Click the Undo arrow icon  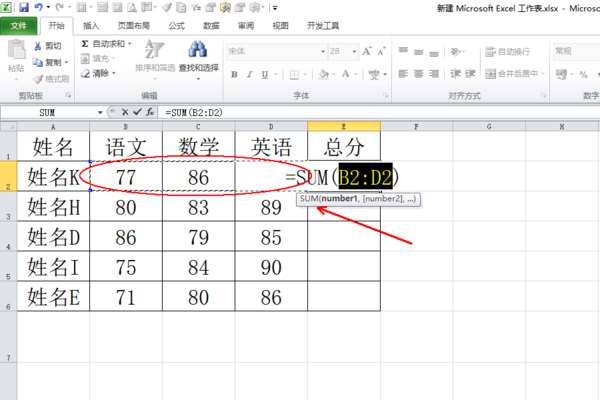pos(39,7)
